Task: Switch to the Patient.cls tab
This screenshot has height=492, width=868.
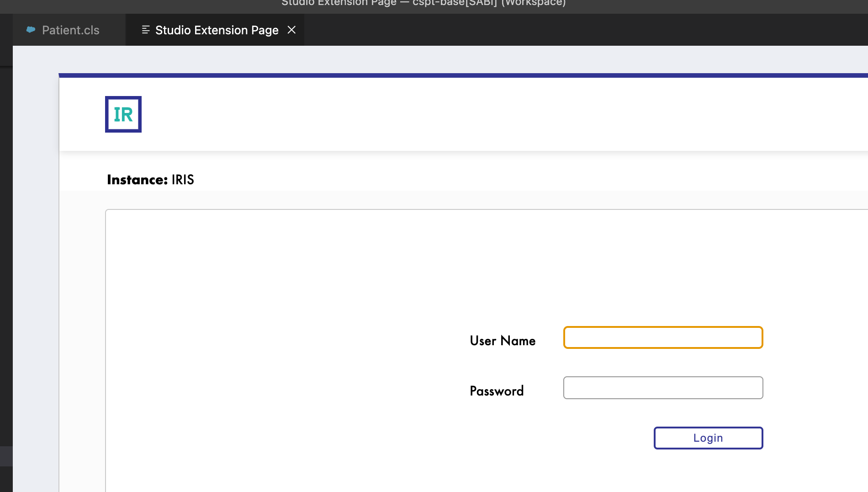Action: click(69, 30)
